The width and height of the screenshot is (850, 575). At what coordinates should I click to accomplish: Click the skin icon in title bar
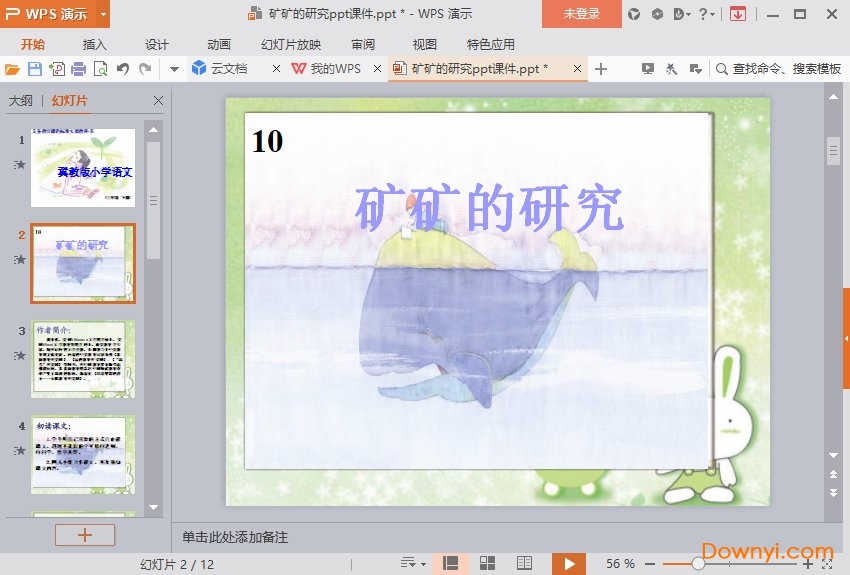tap(634, 14)
